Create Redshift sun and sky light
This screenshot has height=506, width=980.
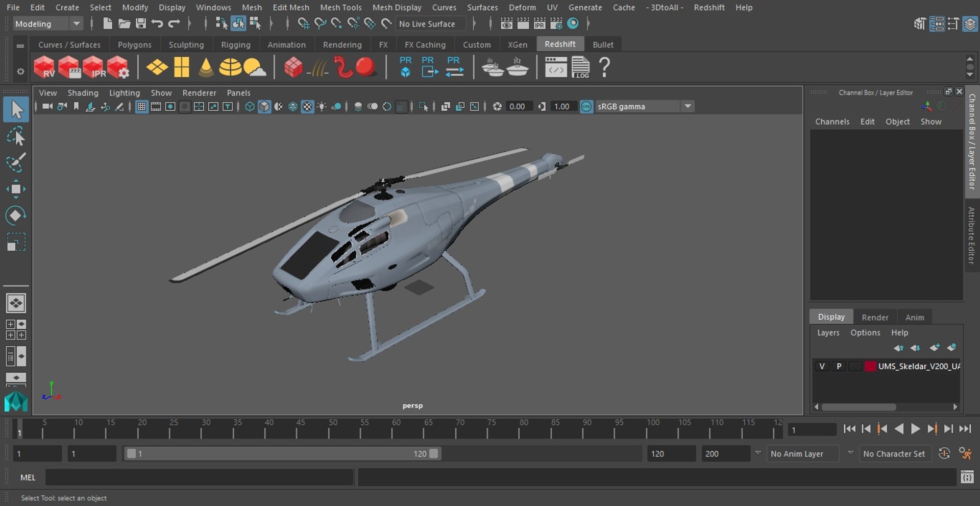coord(255,67)
